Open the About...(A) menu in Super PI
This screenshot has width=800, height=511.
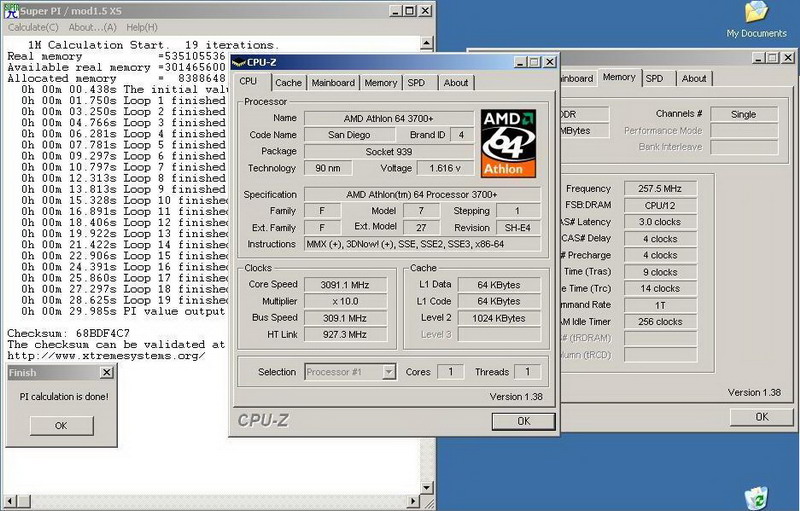(92, 28)
